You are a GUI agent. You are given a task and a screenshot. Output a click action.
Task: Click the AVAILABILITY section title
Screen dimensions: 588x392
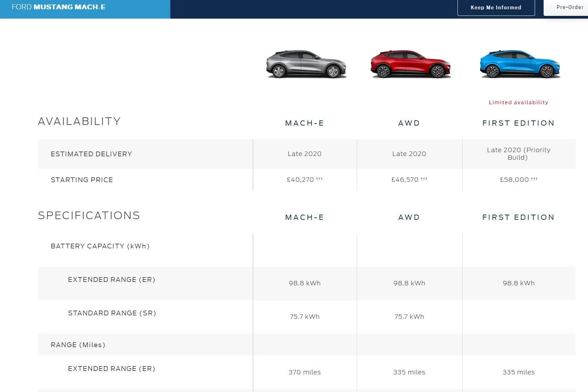(x=79, y=121)
